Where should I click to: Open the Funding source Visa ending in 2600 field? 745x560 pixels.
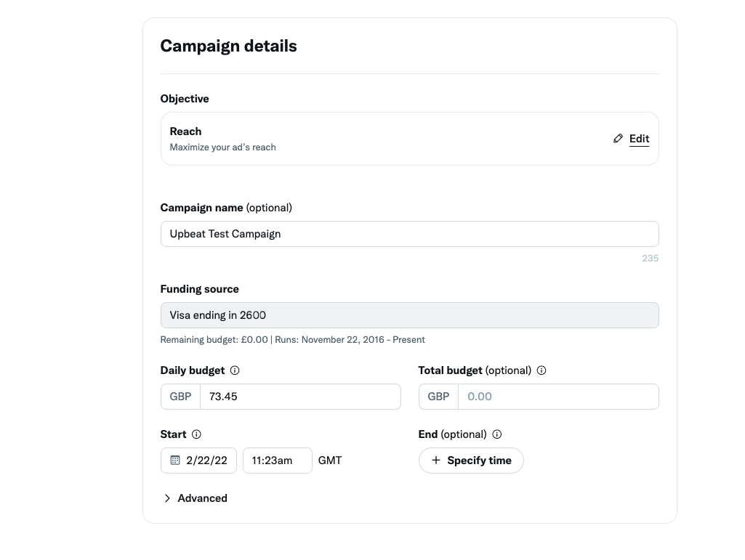coord(409,315)
